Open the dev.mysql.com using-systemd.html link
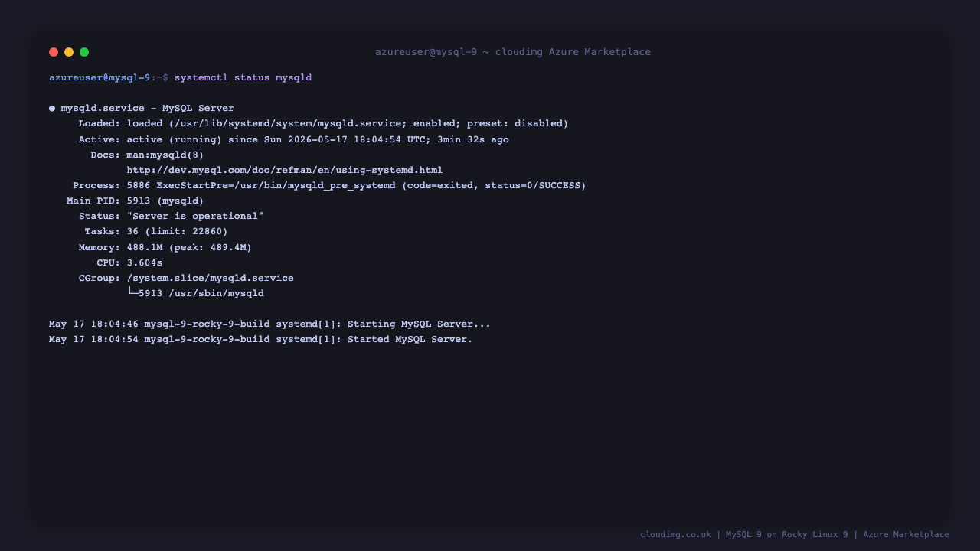 285,170
